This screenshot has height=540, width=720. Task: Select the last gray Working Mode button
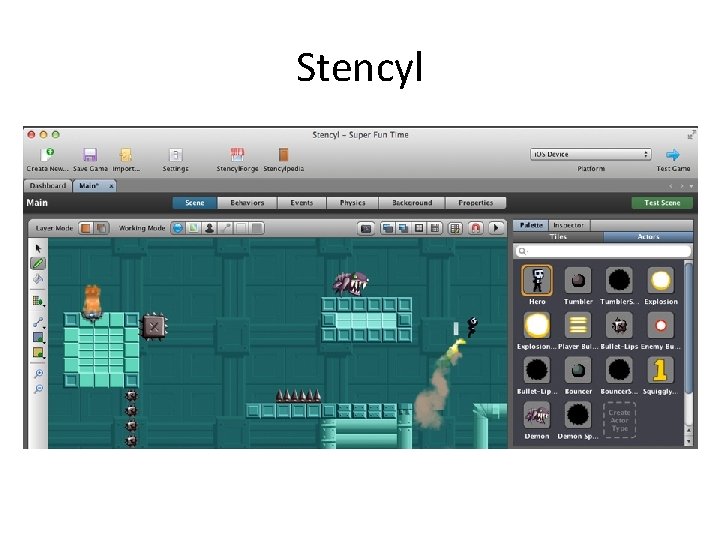[257, 228]
